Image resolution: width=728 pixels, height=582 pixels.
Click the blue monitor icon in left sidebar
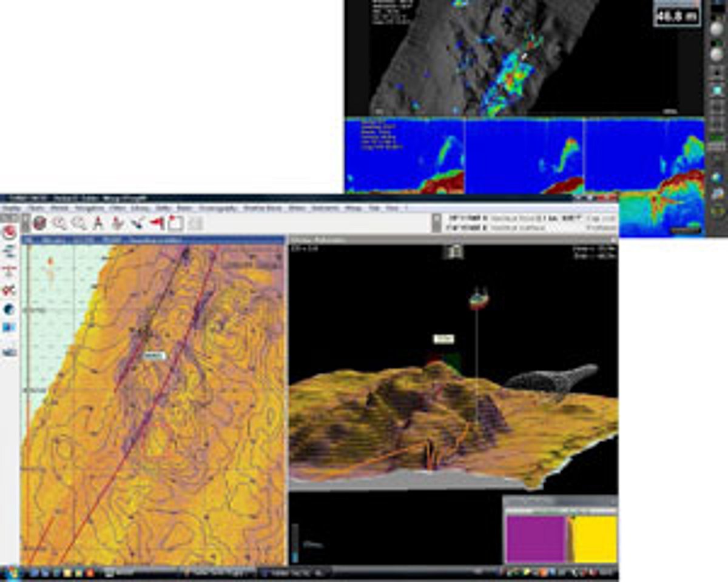click(x=10, y=328)
